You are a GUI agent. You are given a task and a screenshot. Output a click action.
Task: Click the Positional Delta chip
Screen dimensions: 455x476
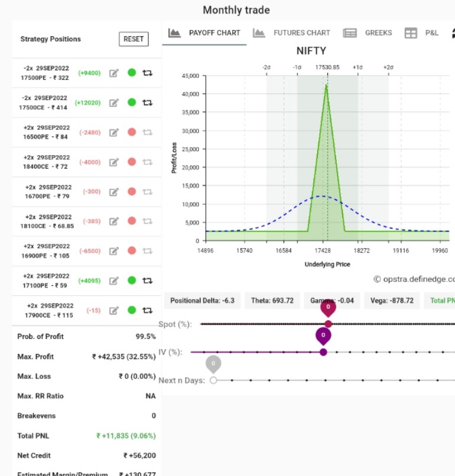pos(202,301)
